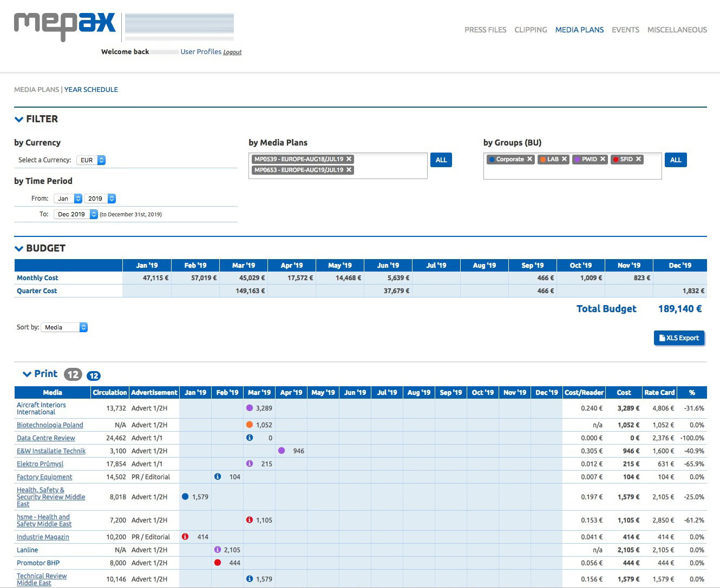This screenshot has width=720, height=588.
Task: Open Factory Equipment media link
Action: 44,477
